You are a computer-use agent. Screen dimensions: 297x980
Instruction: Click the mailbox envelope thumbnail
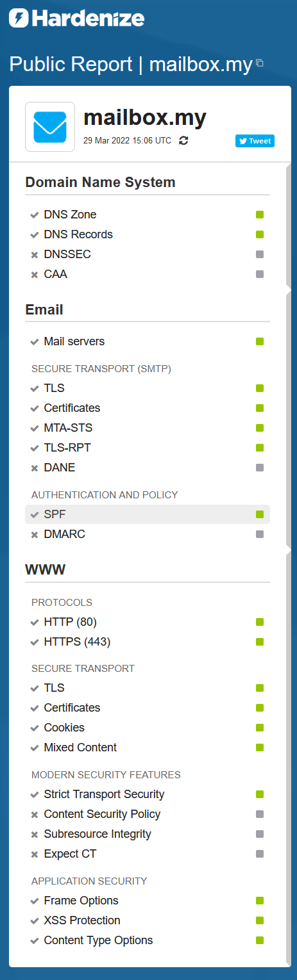pos(50,127)
